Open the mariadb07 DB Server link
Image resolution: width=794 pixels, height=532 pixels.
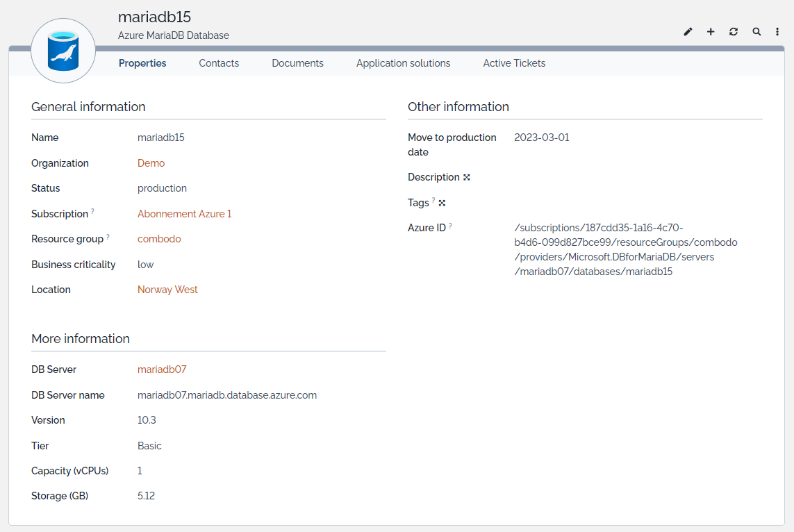(162, 369)
